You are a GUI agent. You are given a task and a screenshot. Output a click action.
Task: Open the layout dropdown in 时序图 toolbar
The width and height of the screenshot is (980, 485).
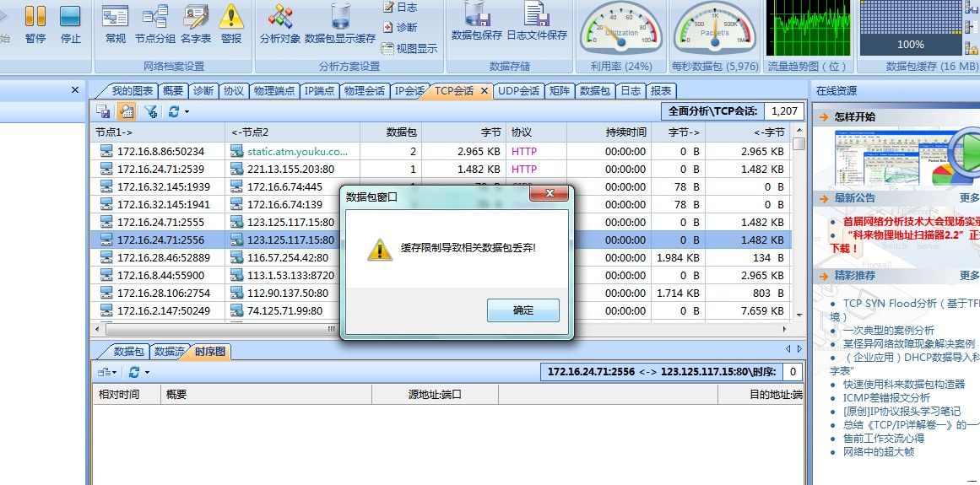click(x=107, y=372)
